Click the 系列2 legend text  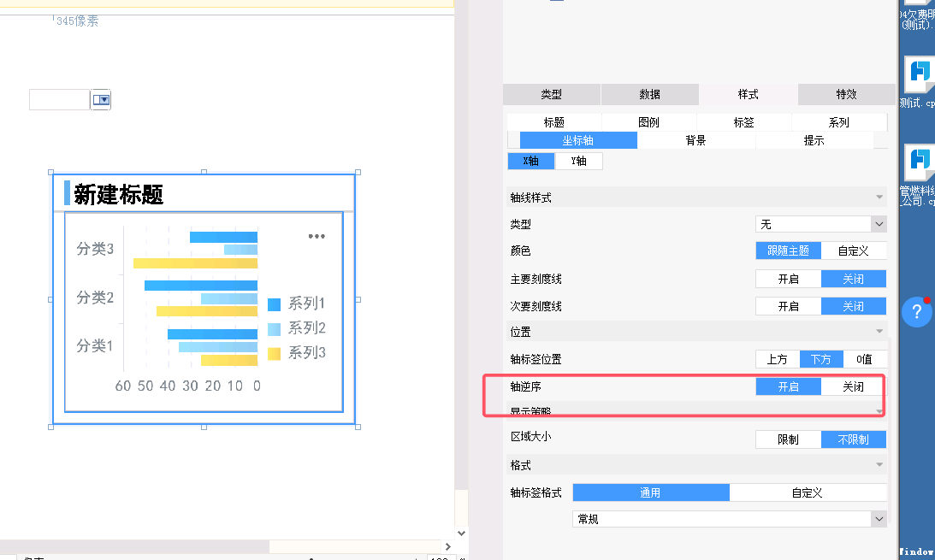(x=306, y=327)
